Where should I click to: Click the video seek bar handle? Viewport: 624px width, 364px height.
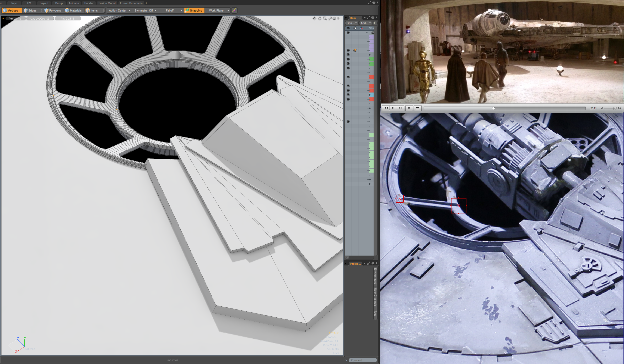tap(493, 108)
